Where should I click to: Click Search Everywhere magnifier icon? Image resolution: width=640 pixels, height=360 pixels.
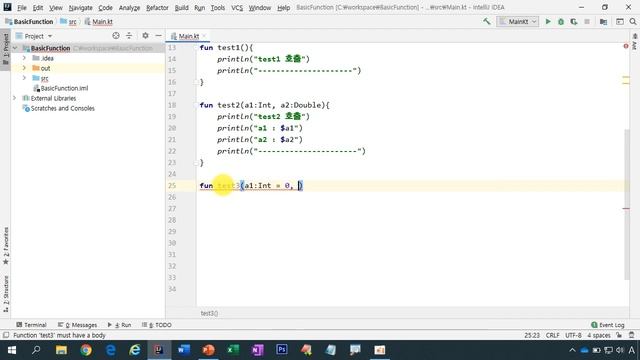633,22
